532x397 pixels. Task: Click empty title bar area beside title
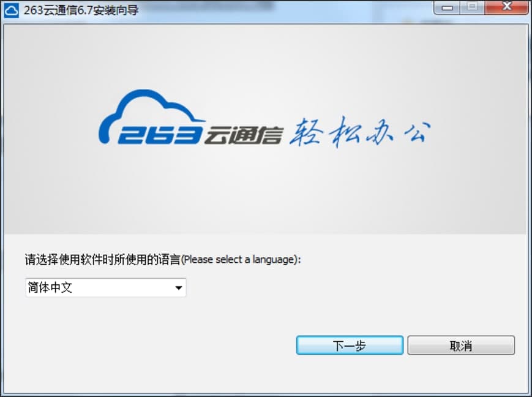pos(285,10)
